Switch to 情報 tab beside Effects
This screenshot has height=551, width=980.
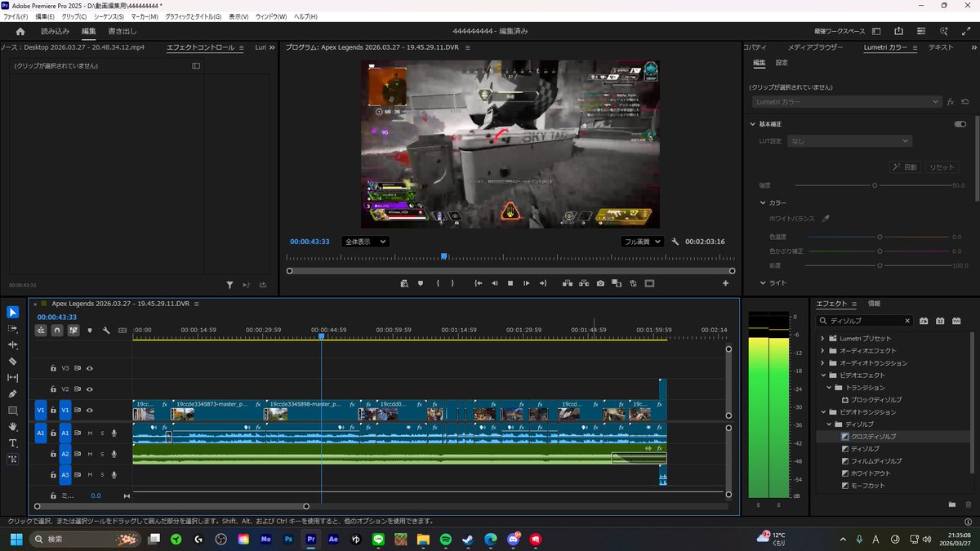pos(875,304)
